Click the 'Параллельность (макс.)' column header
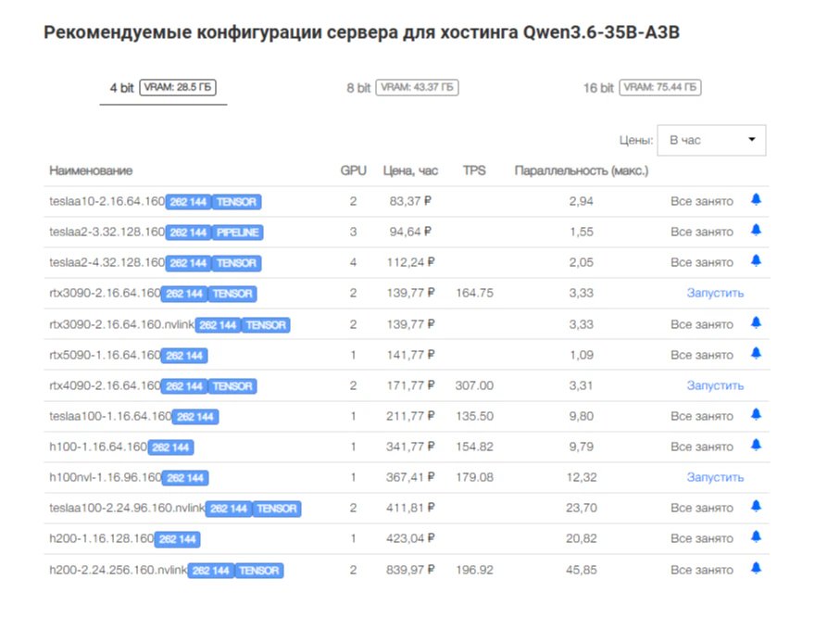This screenshot has height=617, width=840. [x=582, y=170]
